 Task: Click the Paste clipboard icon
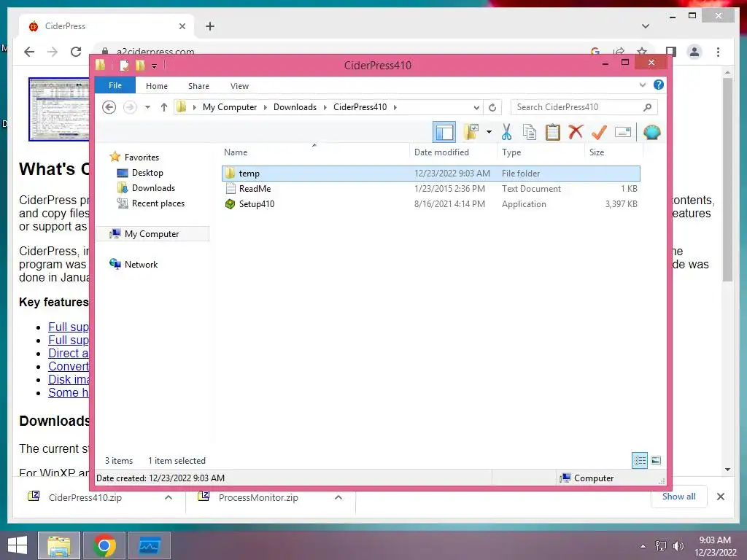(553, 132)
